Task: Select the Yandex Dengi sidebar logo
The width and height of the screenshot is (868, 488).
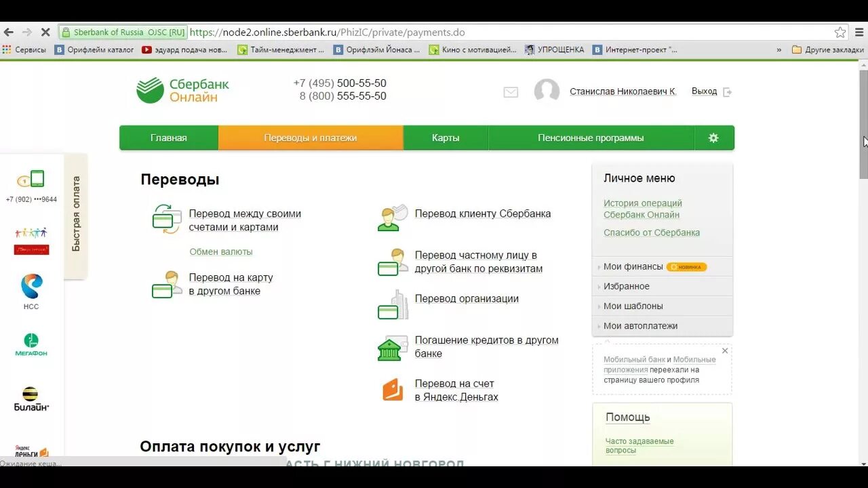Action: [31, 451]
